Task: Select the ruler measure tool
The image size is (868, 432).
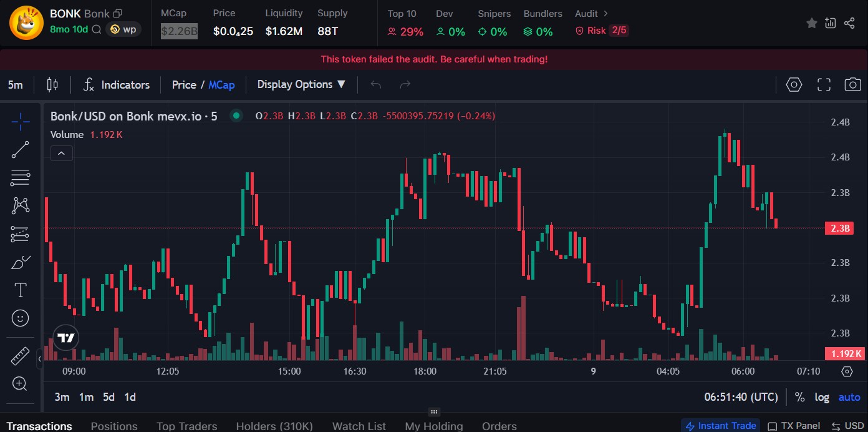Action: tap(20, 356)
